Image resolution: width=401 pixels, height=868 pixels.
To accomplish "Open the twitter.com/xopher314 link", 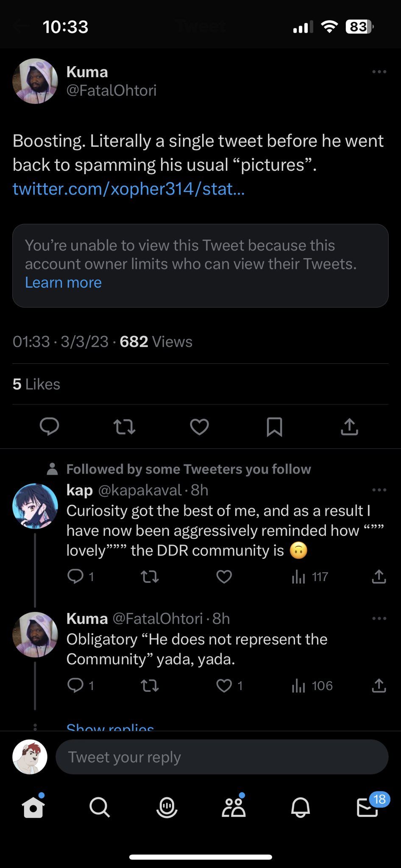I will pos(128,189).
